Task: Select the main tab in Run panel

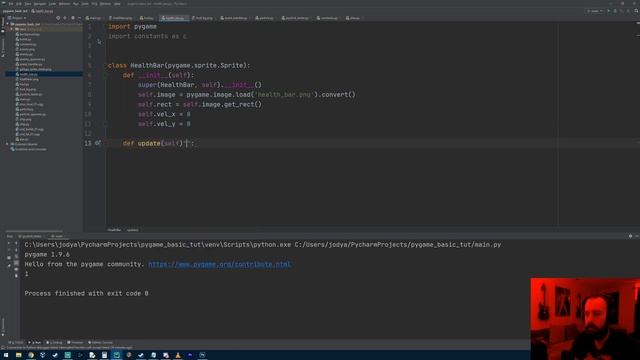Action: pos(57,236)
